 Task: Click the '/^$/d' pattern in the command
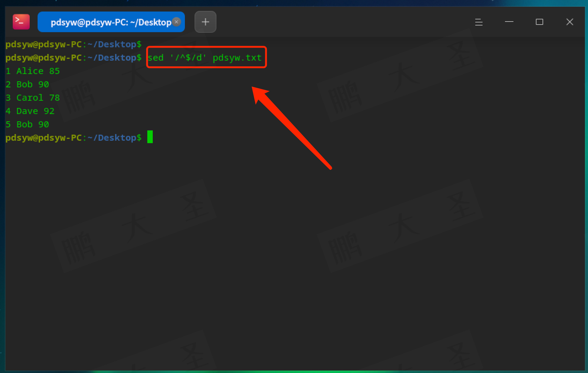tap(188, 58)
